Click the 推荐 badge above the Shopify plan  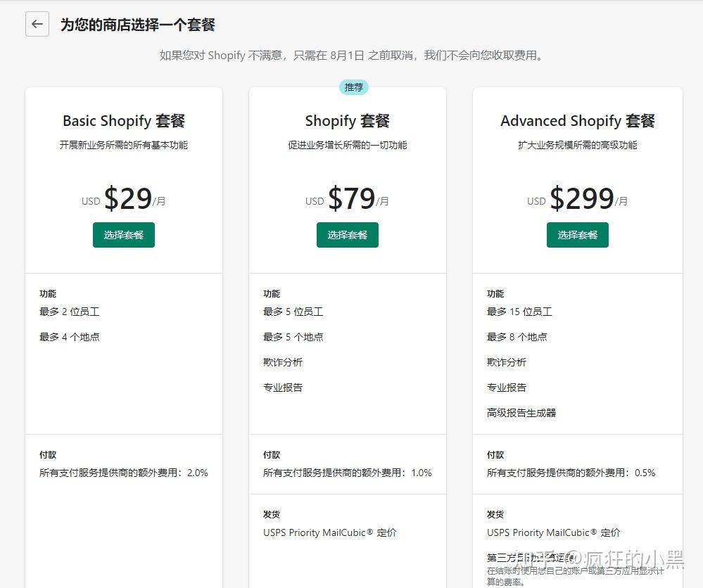[x=353, y=87]
